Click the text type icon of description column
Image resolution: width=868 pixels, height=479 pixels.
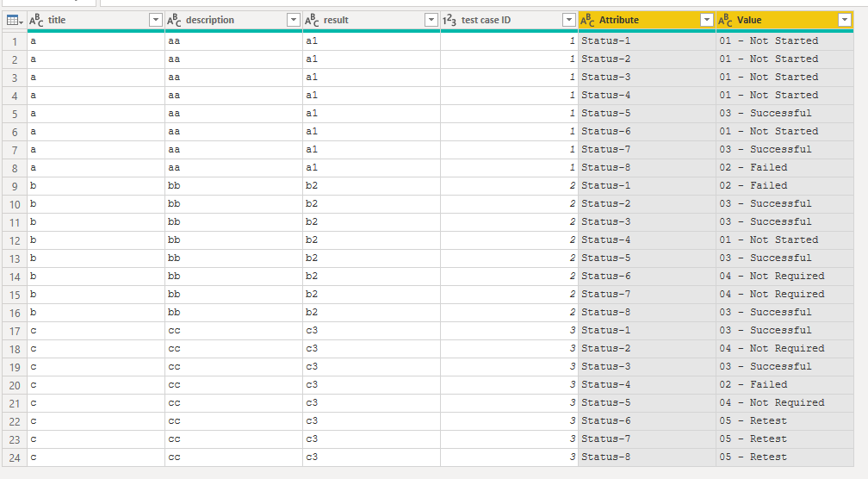click(174, 21)
